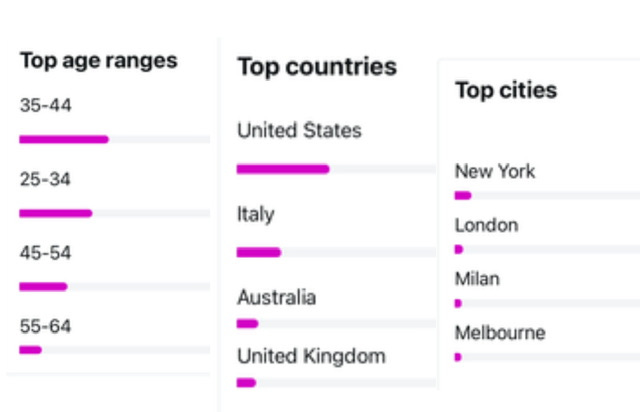The height and width of the screenshot is (412, 640).
Task: Click the Top cities heading
Action: (x=506, y=90)
